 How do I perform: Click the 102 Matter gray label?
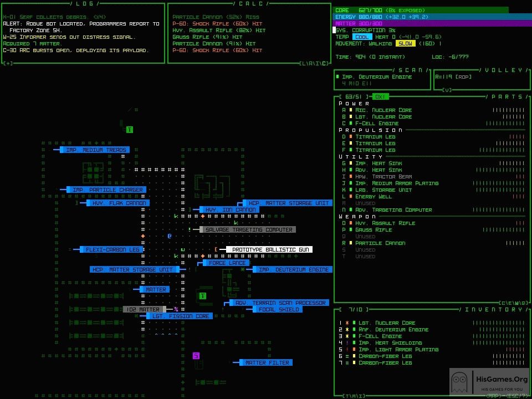click(145, 309)
